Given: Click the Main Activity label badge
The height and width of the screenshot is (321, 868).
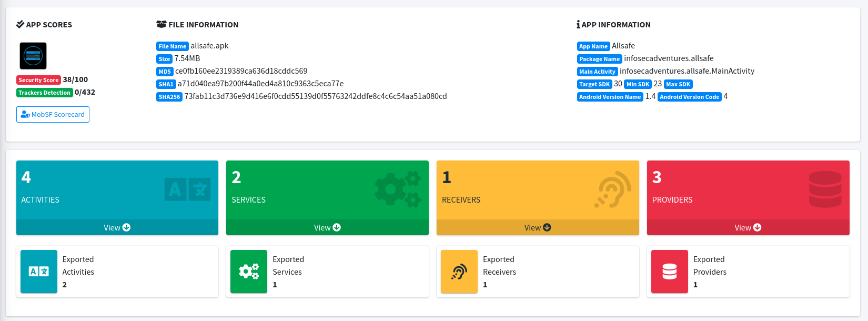Looking at the screenshot, I should 597,72.
